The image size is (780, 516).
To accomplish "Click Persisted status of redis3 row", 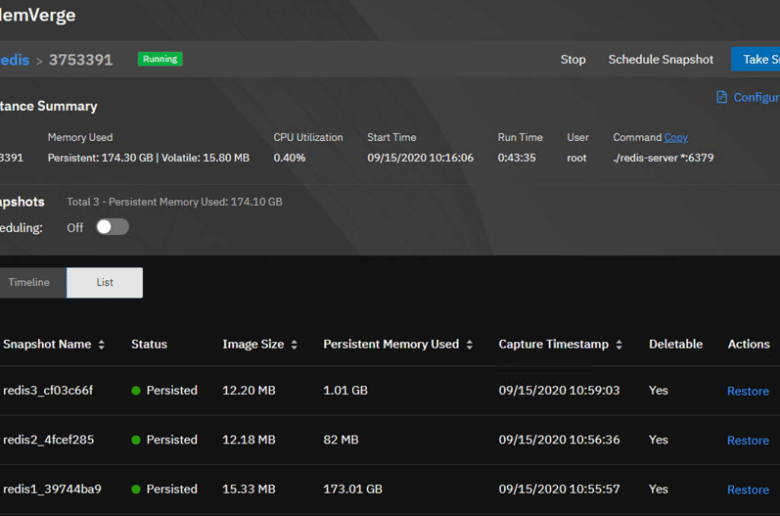I will point(164,391).
